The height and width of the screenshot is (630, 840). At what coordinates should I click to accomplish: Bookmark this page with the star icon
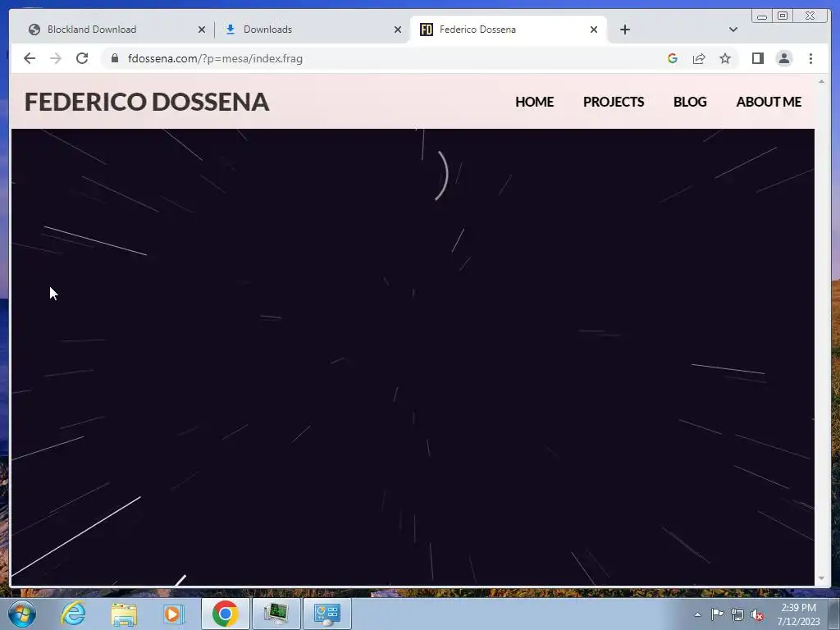(x=725, y=58)
